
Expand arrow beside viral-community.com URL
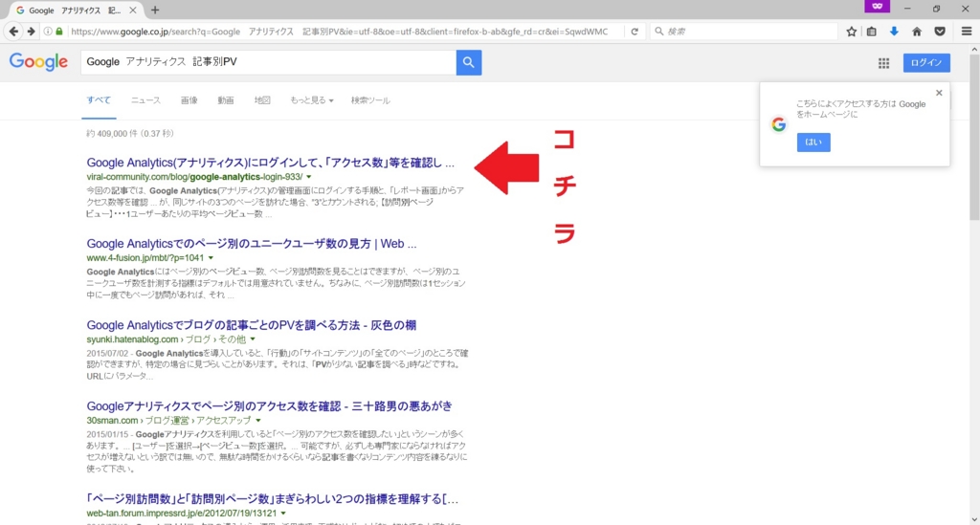[309, 177]
